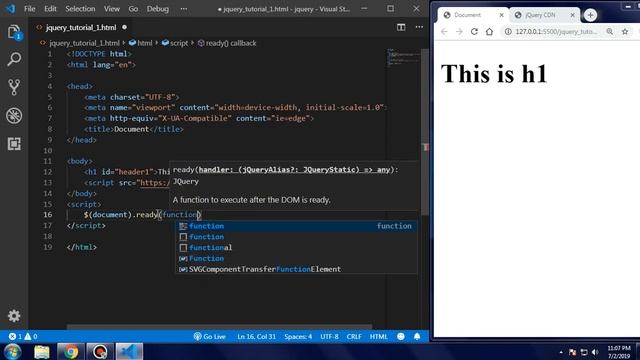640x360 pixels.
Task: Click Chrome back button
Action: coord(444,31)
